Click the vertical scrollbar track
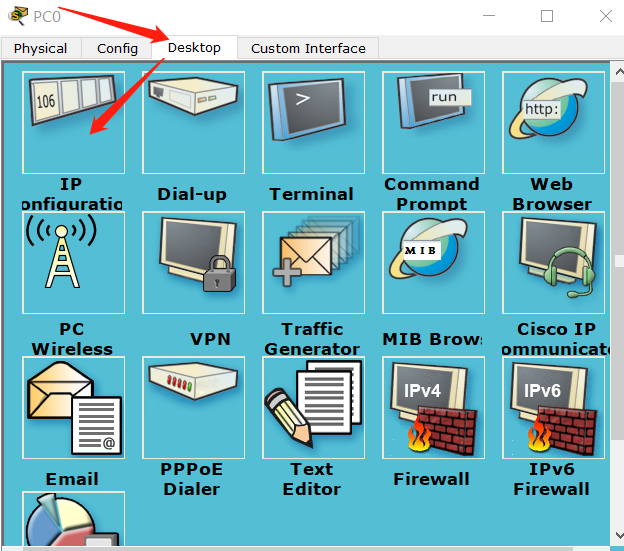The width and height of the screenshot is (624, 551). tap(618, 302)
